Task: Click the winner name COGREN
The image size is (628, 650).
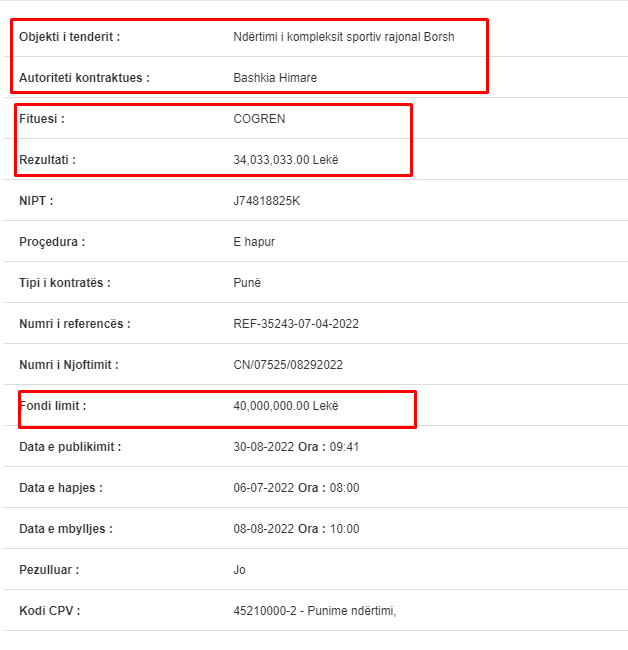Action: 259,119
